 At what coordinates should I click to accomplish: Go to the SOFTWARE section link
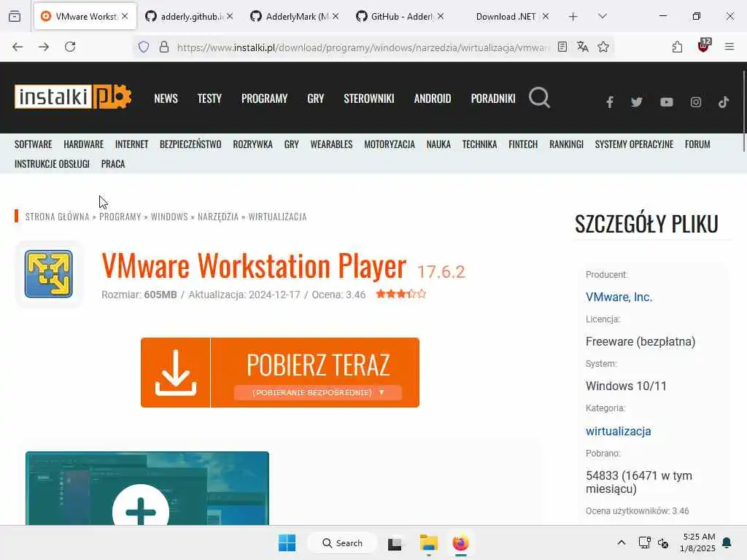(33, 144)
